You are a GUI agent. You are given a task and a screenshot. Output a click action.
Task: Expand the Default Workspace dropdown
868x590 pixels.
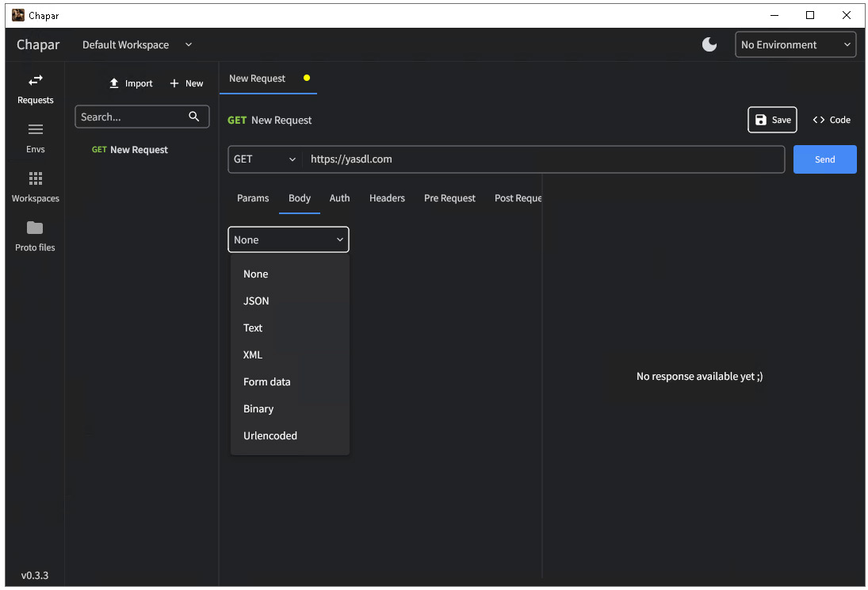click(x=136, y=45)
